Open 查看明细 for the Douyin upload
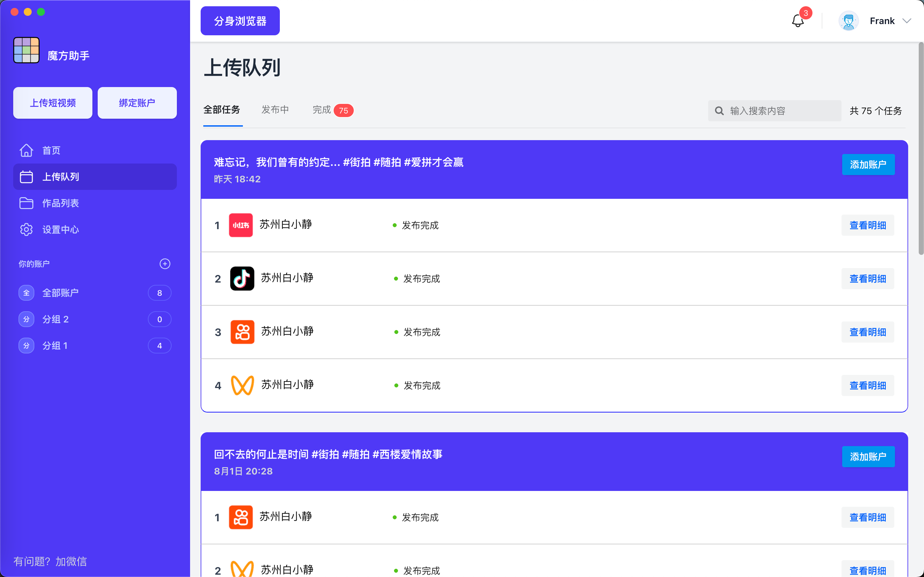Screen dimensions: 924x577 click(x=868, y=279)
